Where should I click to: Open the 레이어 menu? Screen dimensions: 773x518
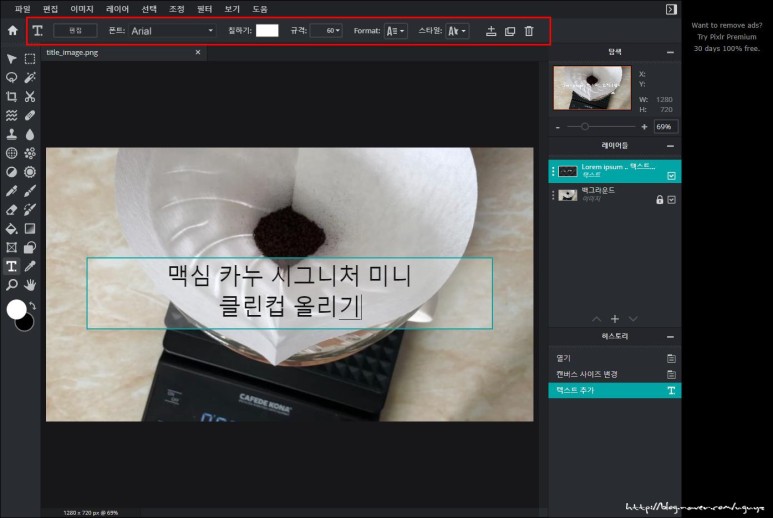[x=117, y=9]
